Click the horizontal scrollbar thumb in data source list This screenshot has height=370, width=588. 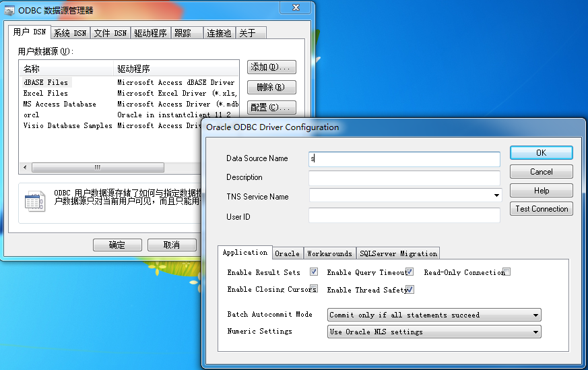point(98,167)
